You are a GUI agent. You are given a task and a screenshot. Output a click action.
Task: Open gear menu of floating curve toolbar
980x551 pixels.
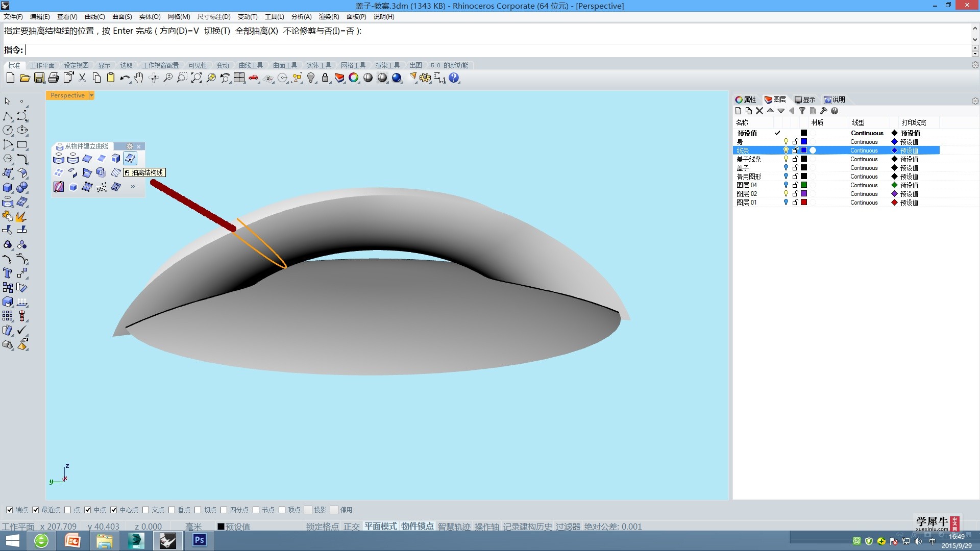coord(130,146)
